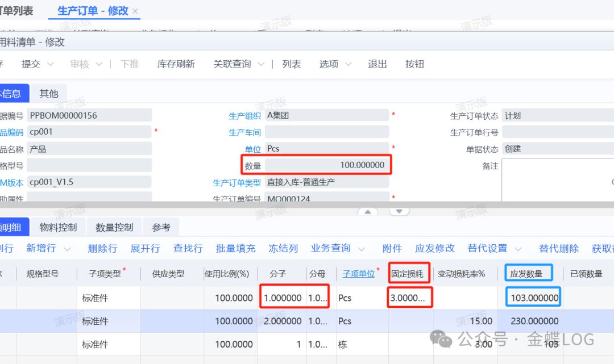614x364 pixels.
Task: Expand the 关联查询 dropdown menu
Action: [260, 64]
